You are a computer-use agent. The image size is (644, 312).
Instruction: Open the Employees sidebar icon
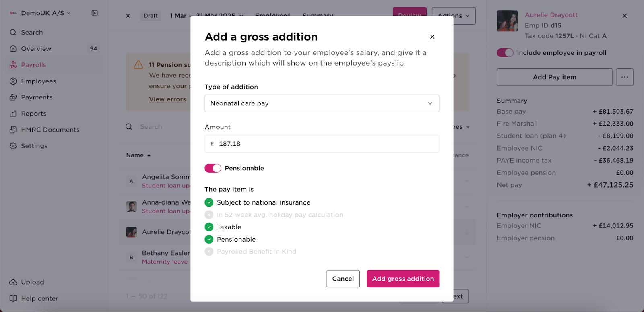tap(13, 81)
